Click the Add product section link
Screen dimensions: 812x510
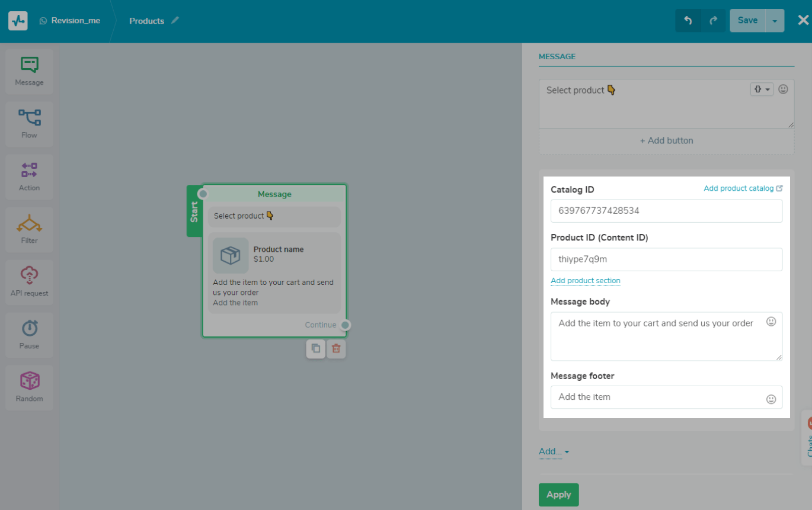point(585,281)
